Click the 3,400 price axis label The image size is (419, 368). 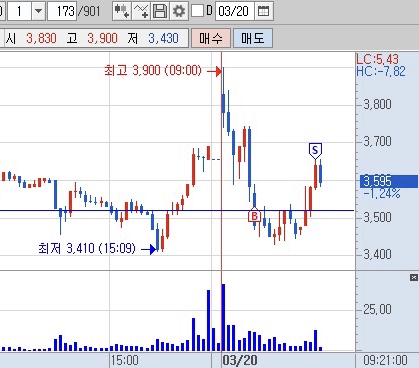pyautogui.click(x=377, y=254)
